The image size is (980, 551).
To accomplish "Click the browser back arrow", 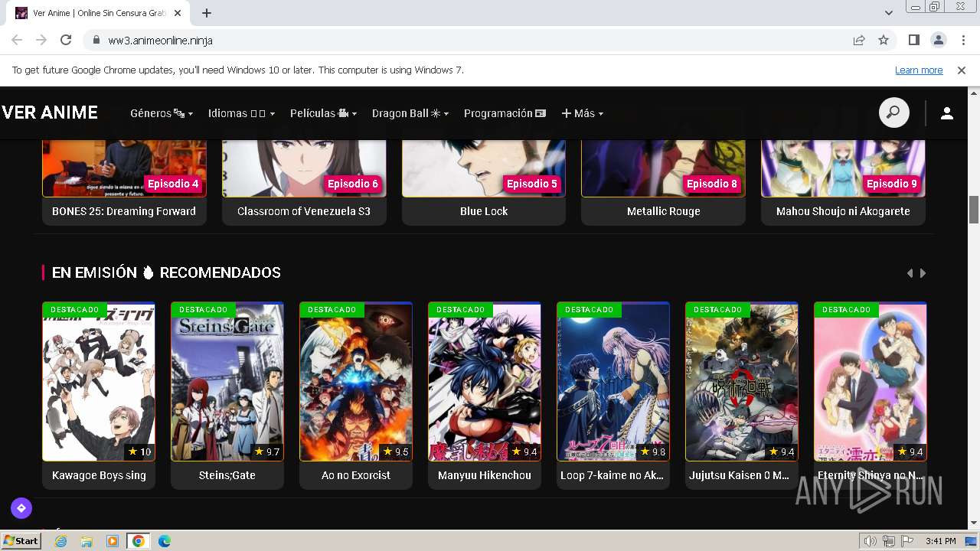I will pos(17,40).
